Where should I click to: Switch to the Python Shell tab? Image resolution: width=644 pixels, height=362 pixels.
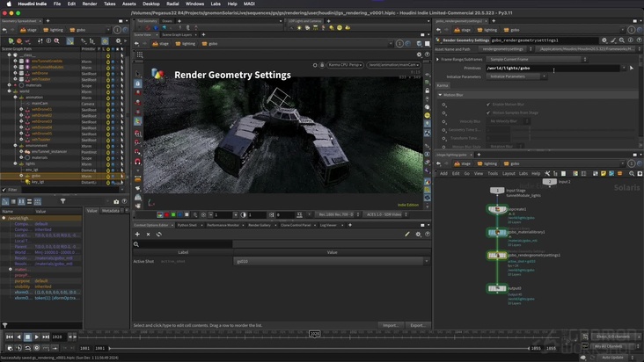(x=187, y=225)
